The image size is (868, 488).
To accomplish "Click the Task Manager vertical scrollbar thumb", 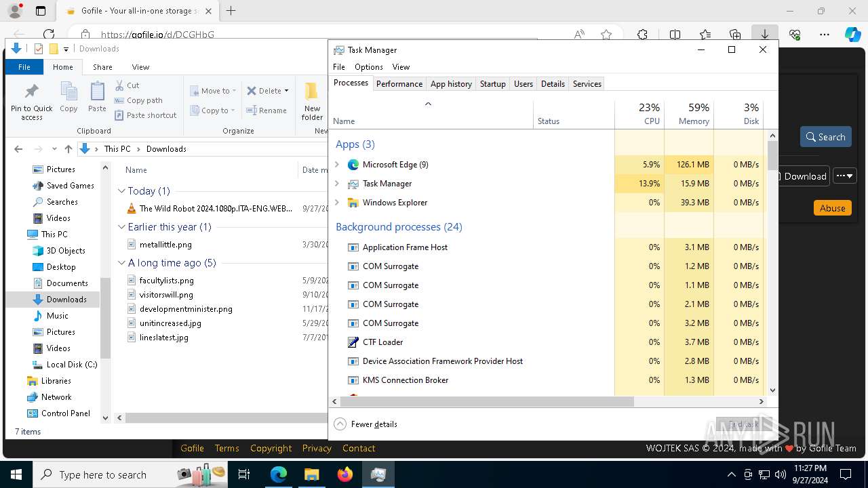I will [772, 156].
